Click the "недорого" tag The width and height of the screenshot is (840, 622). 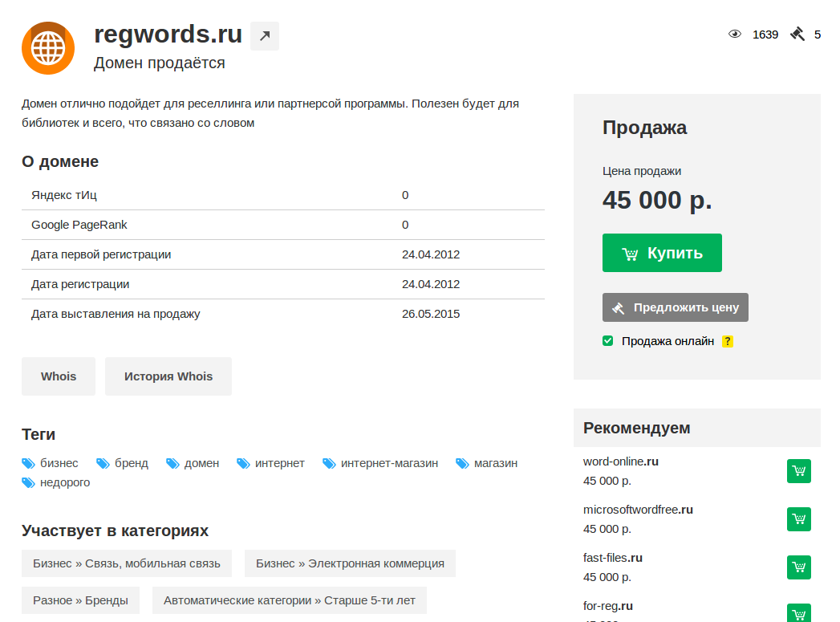(64, 482)
